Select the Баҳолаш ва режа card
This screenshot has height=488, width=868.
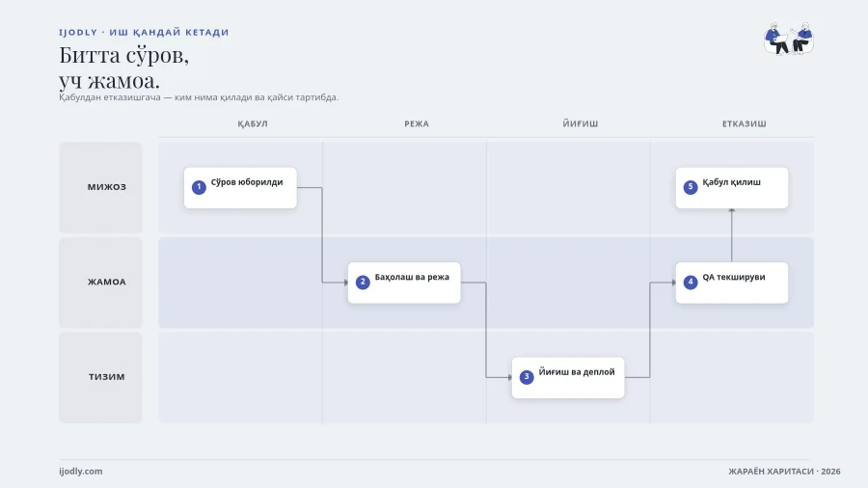pos(404,283)
